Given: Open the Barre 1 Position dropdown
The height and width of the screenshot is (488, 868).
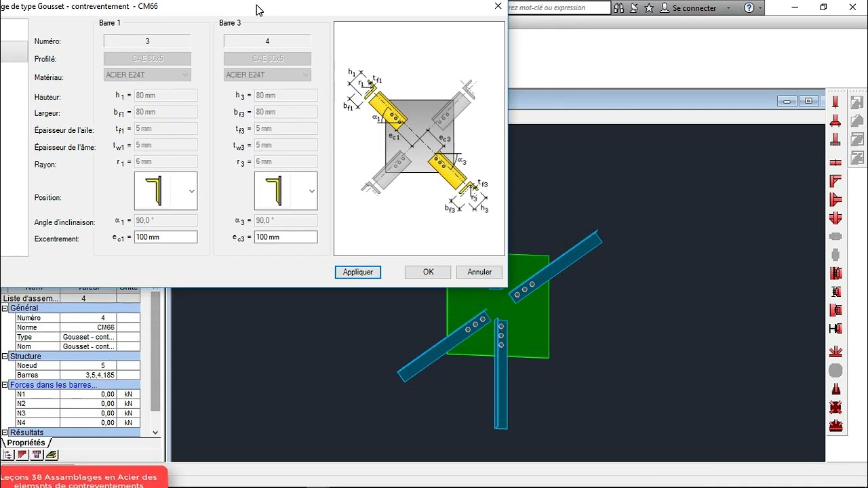Looking at the screenshot, I should (191, 191).
